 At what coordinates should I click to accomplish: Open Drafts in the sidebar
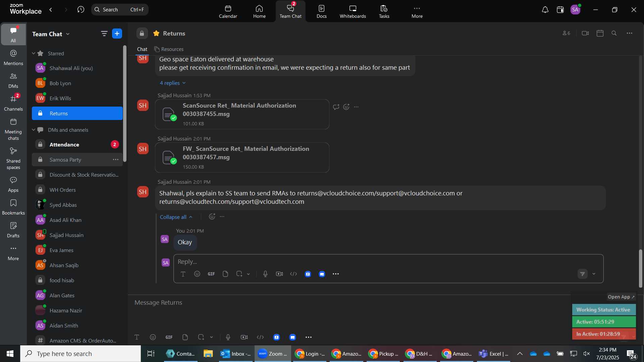pos(13,230)
